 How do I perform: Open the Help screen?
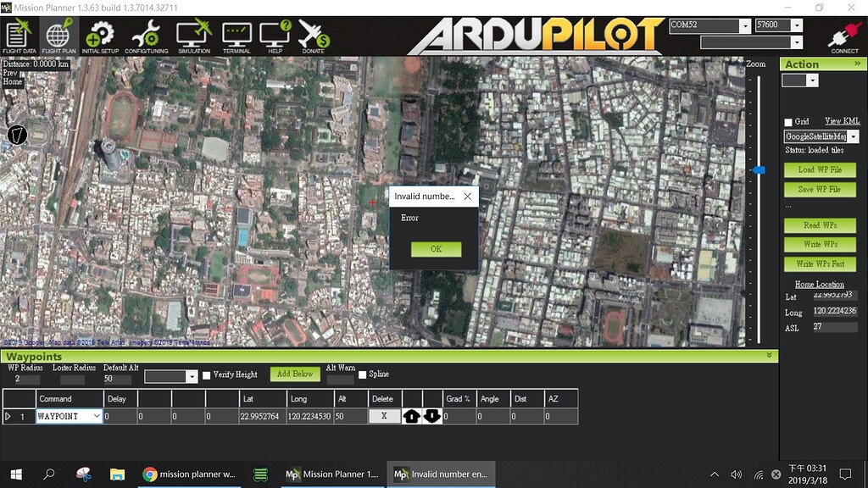point(274,36)
